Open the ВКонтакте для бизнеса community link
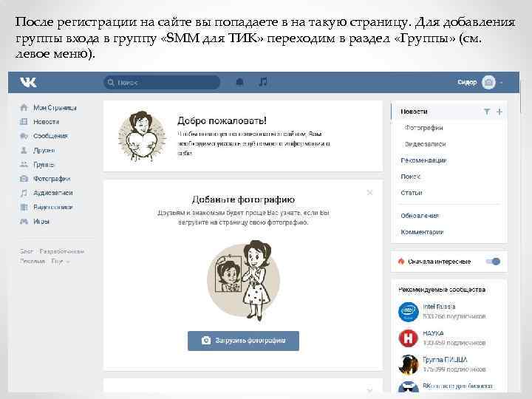 click(x=457, y=386)
